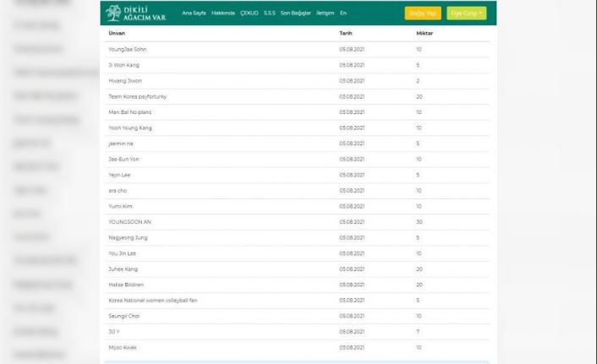The width and height of the screenshot is (597, 364).
Task: Select the Mijoo Kwak donation row
Action: click(x=123, y=347)
